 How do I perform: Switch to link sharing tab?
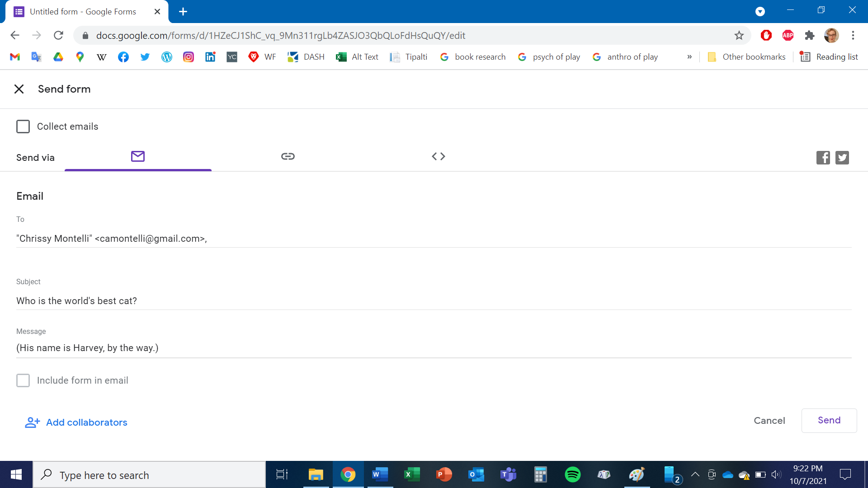pyautogui.click(x=288, y=157)
